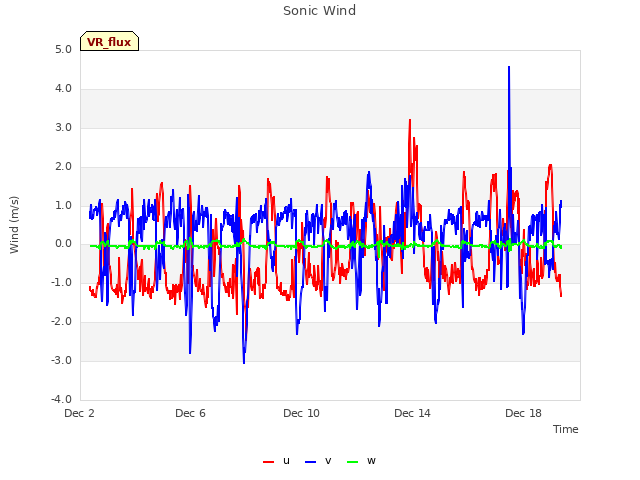Click the Dec 10 x-axis tick label
Viewport: 640px width, 480px height.
click(x=301, y=413)
